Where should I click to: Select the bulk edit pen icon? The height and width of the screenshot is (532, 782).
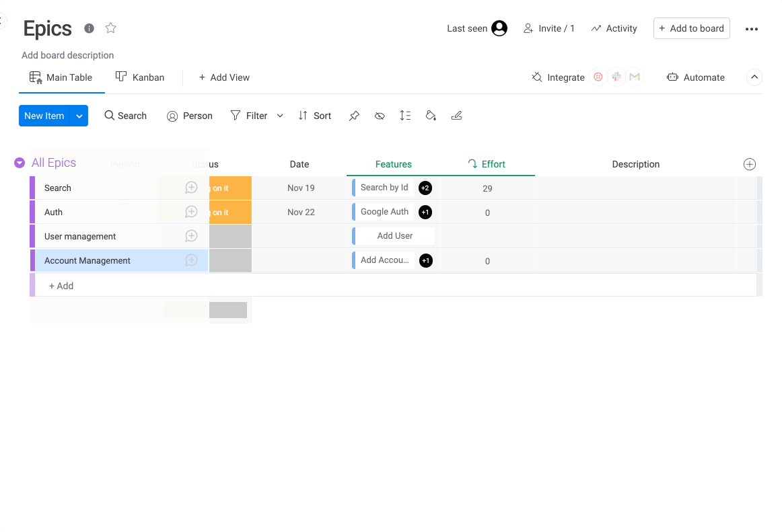(x=456, y=116)
